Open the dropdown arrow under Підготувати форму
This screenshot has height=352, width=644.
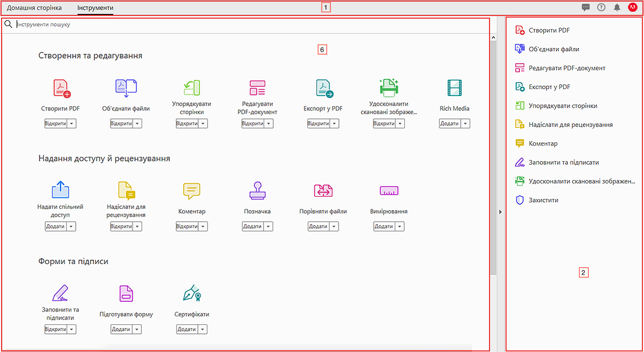[137, 330]
